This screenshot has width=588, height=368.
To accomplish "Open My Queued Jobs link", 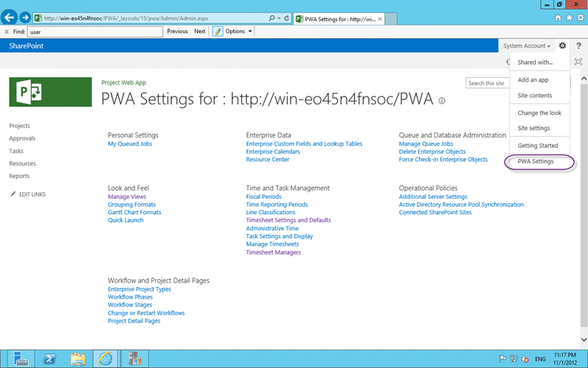I will 130,144.
